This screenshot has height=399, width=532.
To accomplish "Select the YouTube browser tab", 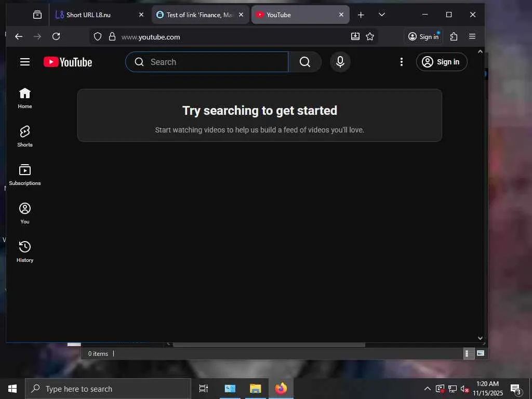I will click(x=300, y=15).
